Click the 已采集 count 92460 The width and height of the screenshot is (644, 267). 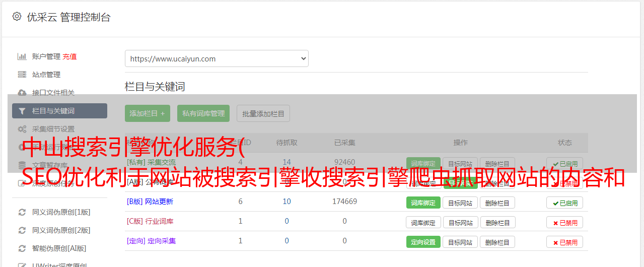(344, 162)
